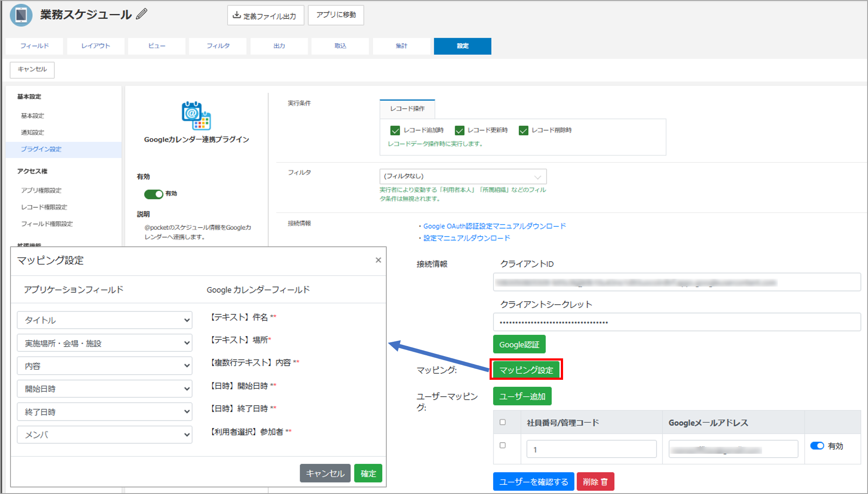868x494 pixels.
Task: Select the レコード操作 tab
Action: [x=407, y=109]
